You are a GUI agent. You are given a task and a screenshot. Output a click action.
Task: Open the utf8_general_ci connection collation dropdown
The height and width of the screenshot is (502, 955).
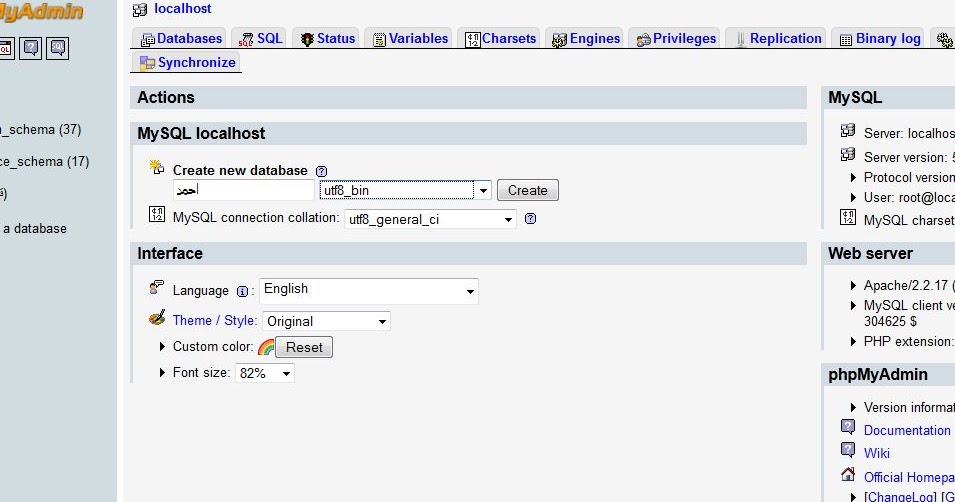coord(430,219)
